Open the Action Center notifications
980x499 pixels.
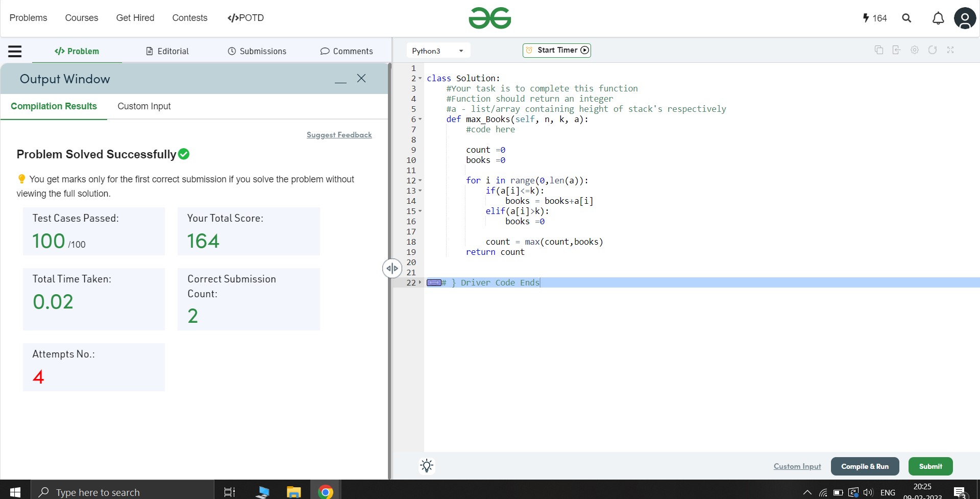961,492
